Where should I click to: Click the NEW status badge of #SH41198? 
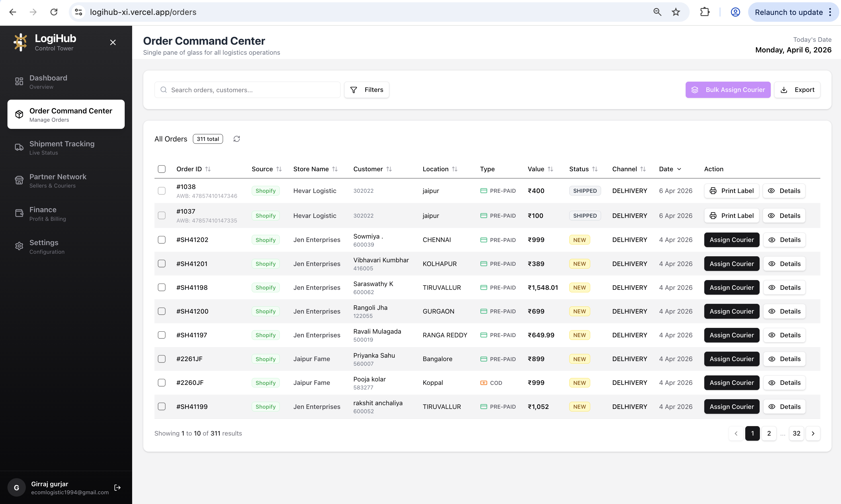[579, 287]
